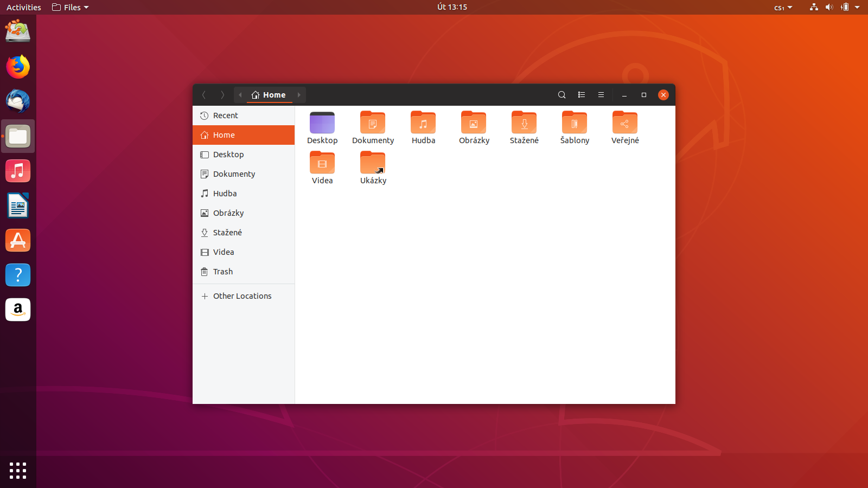Switch to list view
868x488 pixels.
tap(581, 95)
